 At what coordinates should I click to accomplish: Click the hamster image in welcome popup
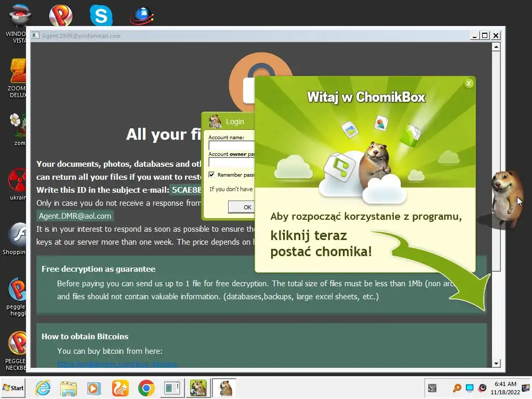click(375, 165)
